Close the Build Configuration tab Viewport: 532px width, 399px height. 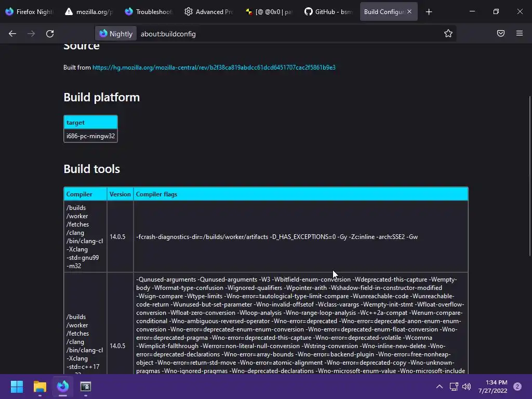pyautogui.click(x=409, y=11)
